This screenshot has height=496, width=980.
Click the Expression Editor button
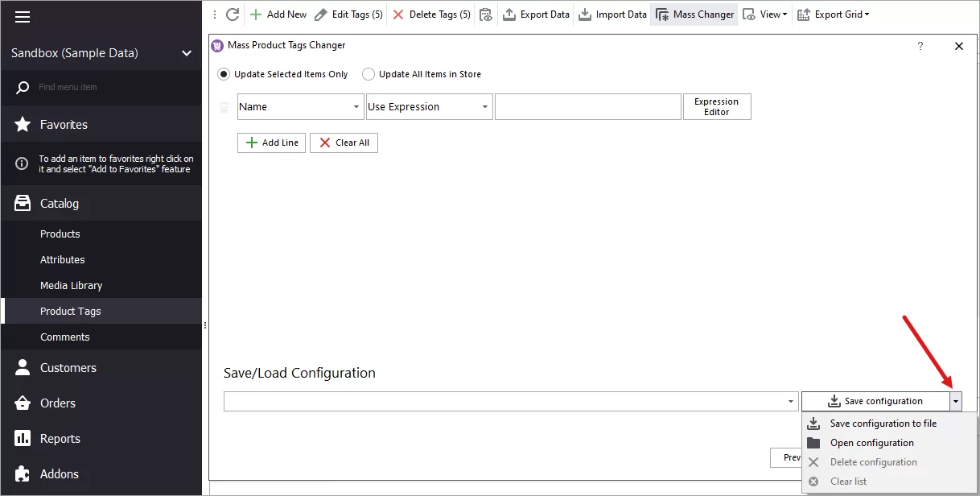(716, 106)
